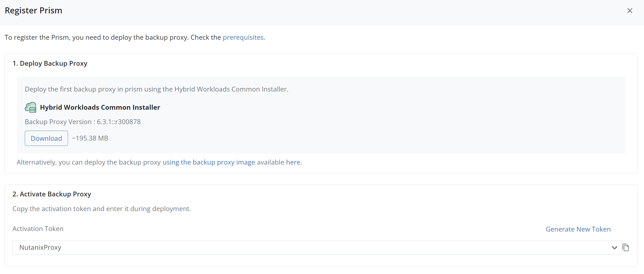Viewport: 644px width, 274px height.
Task: Click the 'Register Prism' dialog title
Action: pos(33,11)
